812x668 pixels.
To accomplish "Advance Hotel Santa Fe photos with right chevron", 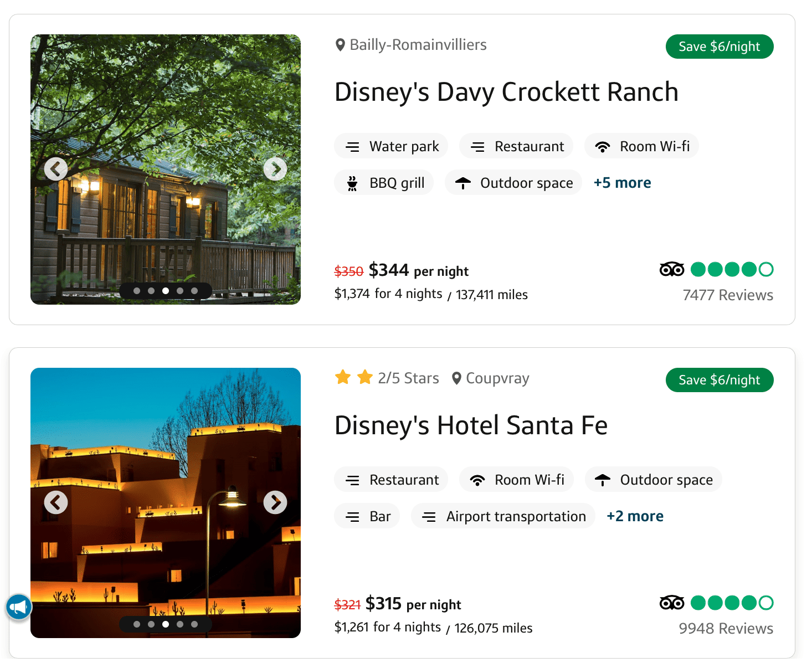I will click(x=275, y=502).
